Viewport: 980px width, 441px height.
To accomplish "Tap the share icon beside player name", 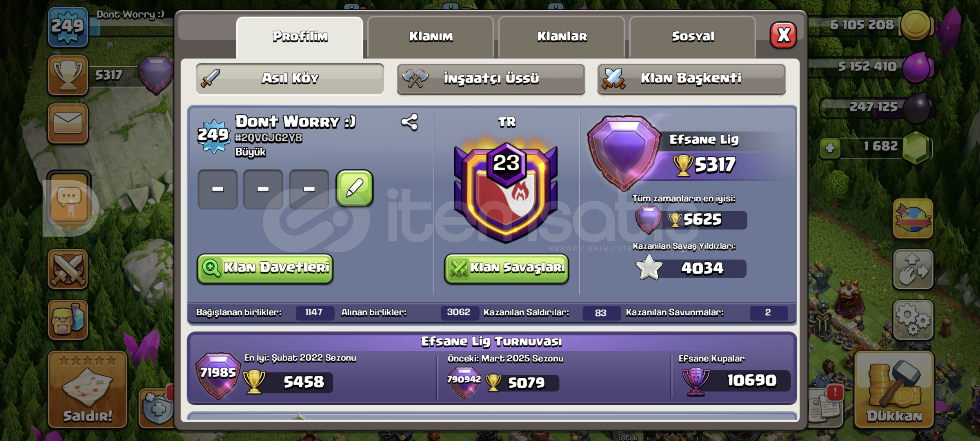I will click(x=409, y=122).
